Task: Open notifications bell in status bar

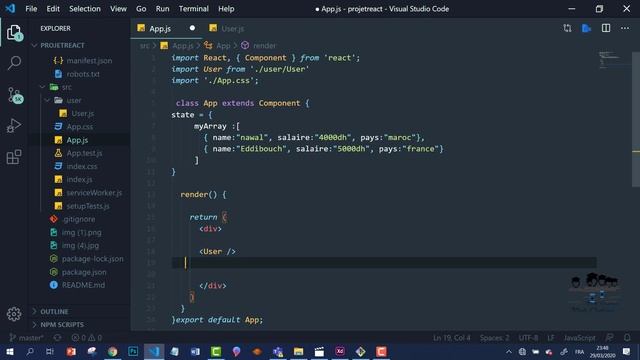Action: coord(627,338)
